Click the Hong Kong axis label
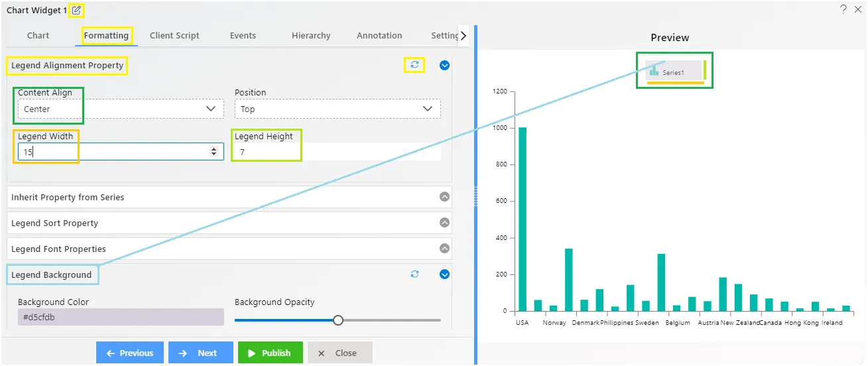The height and width of the screenshot is (366, 868). coord(801,323)
